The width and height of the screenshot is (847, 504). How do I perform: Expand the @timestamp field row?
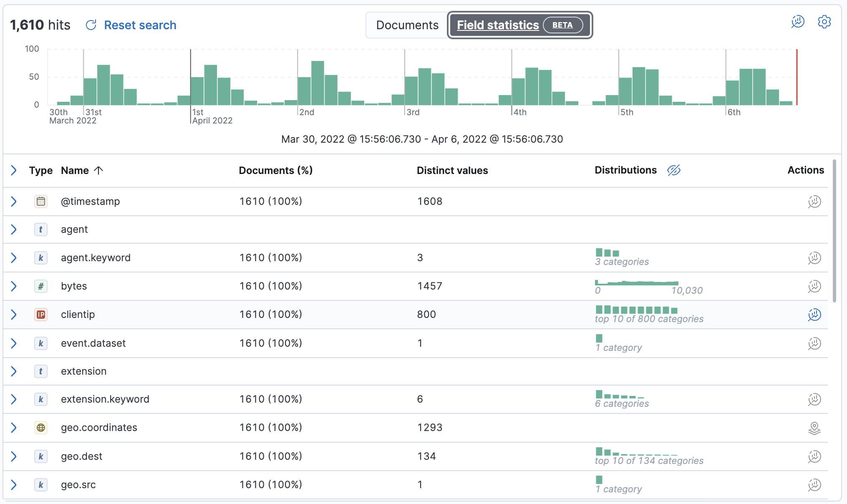tap(14, 201)
